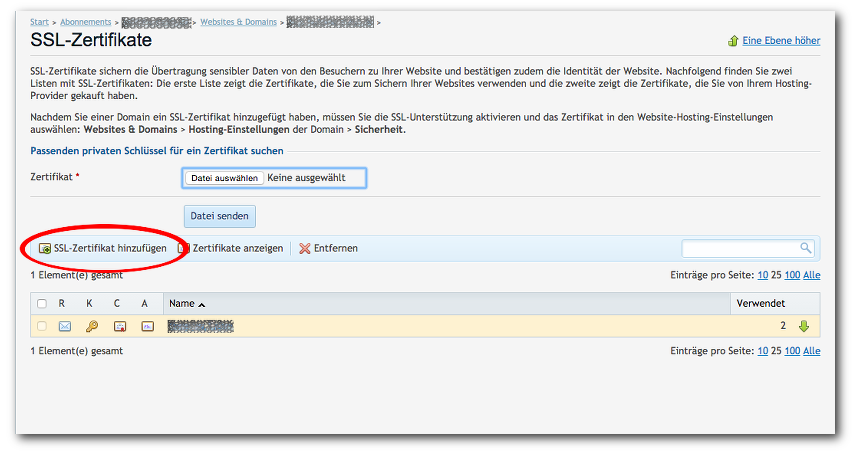Go to Websites & Domains breadcrumb
854x453 pixels.
tap(238, 21)
